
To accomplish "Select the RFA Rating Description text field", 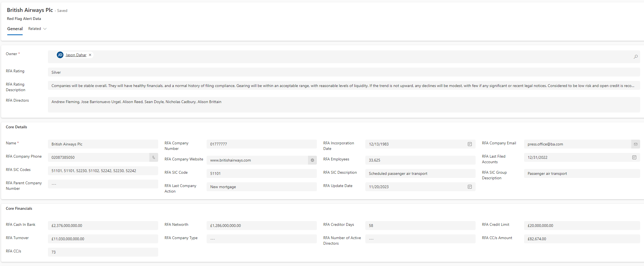I will (x=344, y=85).
